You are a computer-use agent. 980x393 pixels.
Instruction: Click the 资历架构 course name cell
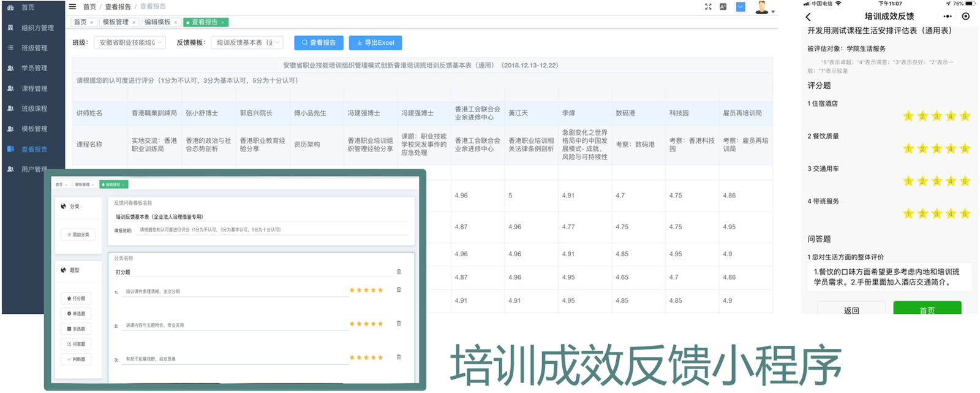tap(315, 145)
